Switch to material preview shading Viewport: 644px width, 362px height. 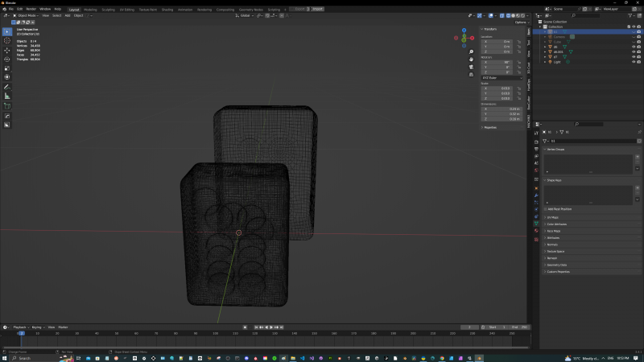[x=518, y=15]
